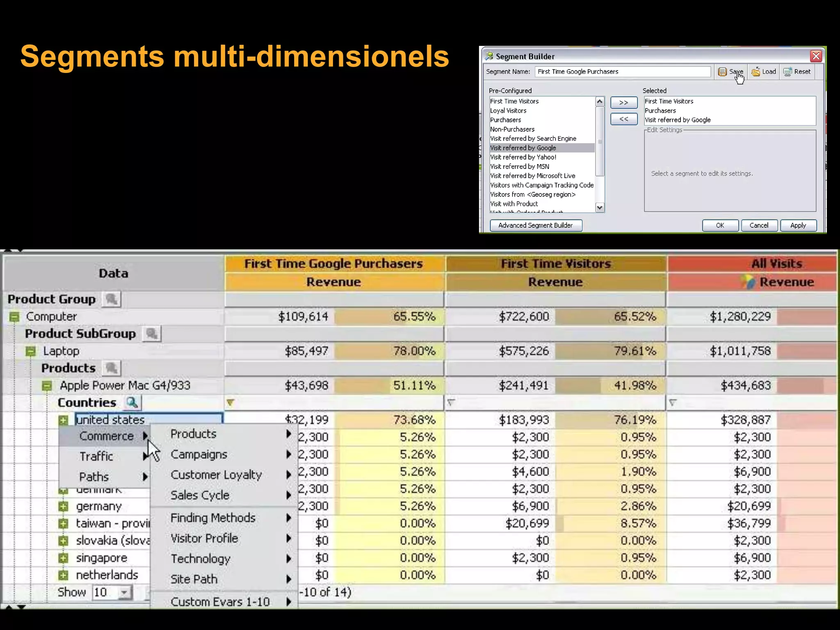Choose Visitor Profile in the submenu
840x630 pixels.
224,539
